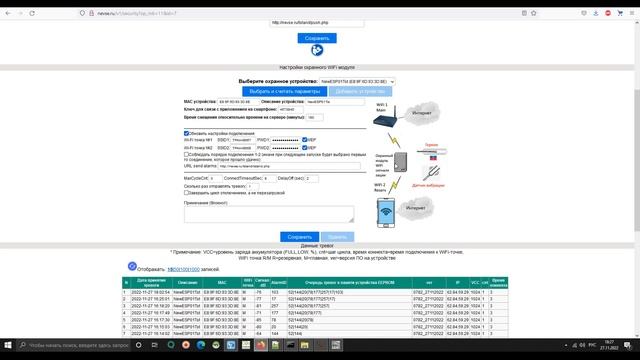Click the Сколько раз отправлять тревогу field
The width and height of the screenshot is (640, 360).
point(253,186)
